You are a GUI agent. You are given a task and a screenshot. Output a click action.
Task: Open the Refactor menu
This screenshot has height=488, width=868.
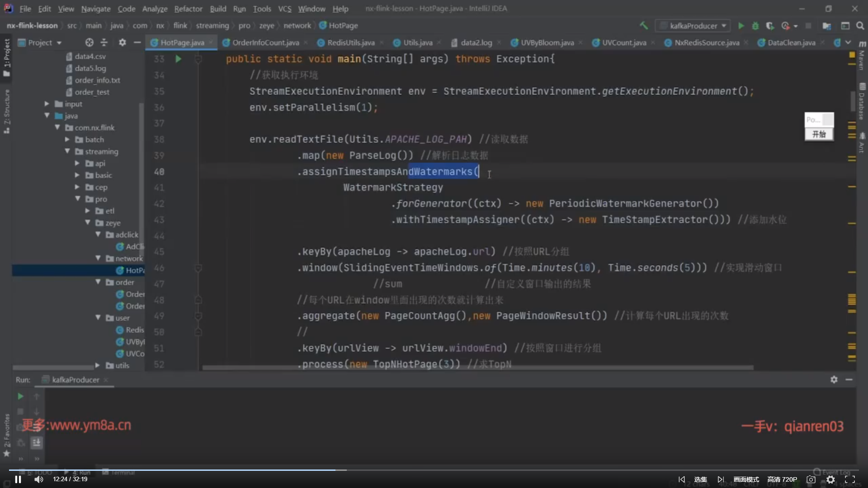point(188,9)
